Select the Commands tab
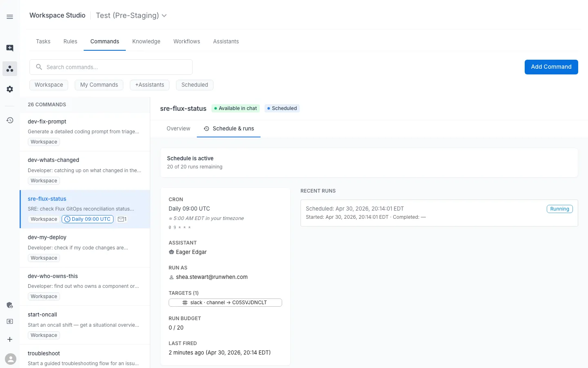 click(105, 41)
